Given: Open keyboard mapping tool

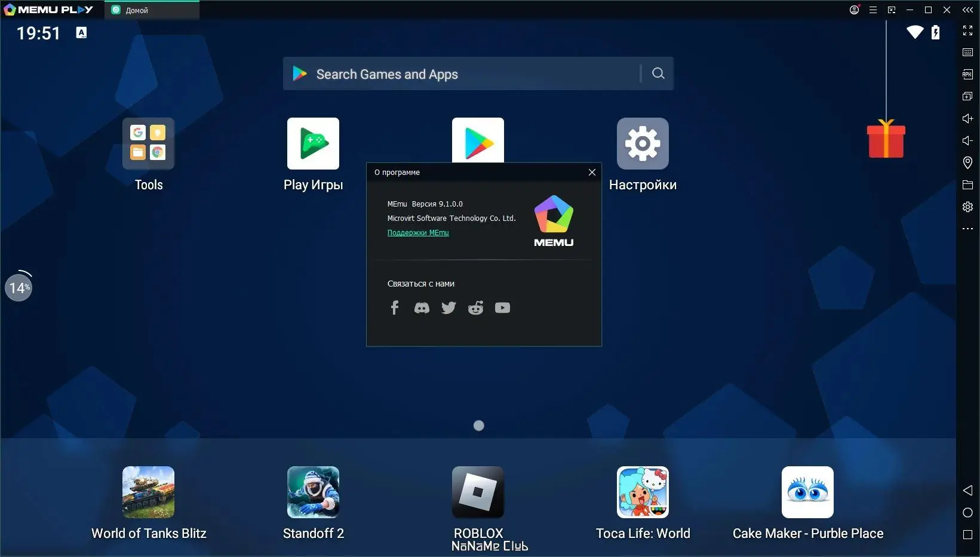Looking at the screenshot, I should click(968, 53).
